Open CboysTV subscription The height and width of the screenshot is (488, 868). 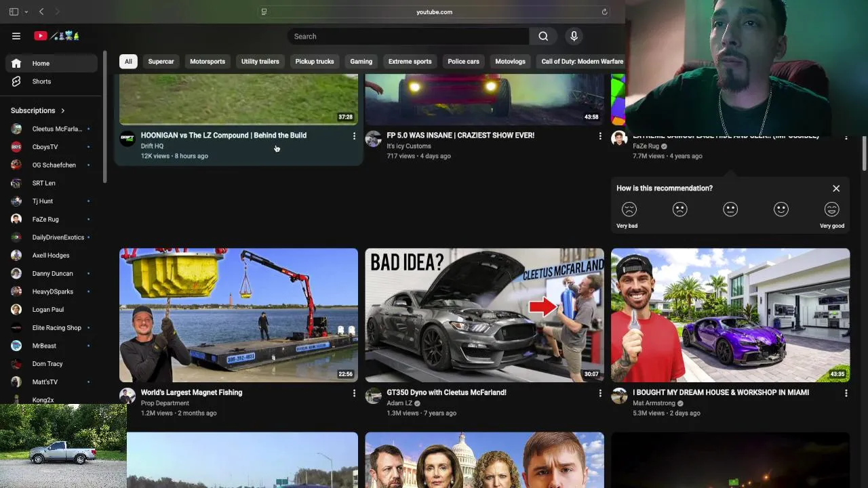point(52,147)
